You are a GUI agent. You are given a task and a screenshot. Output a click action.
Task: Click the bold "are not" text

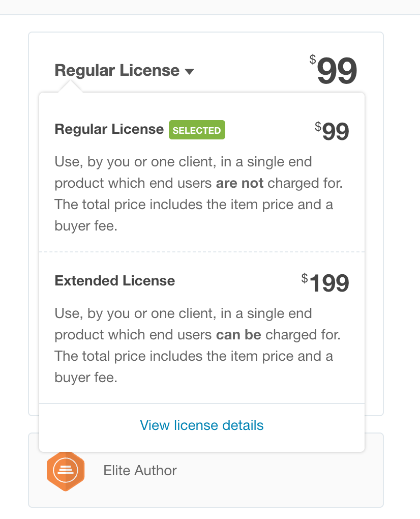[239, 183]
